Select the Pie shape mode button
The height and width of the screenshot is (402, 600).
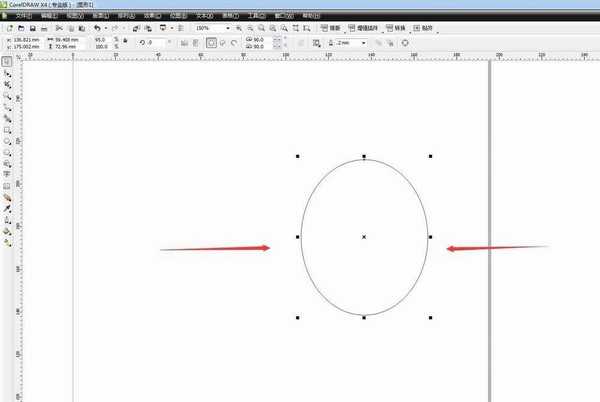(x=222, y=43)
